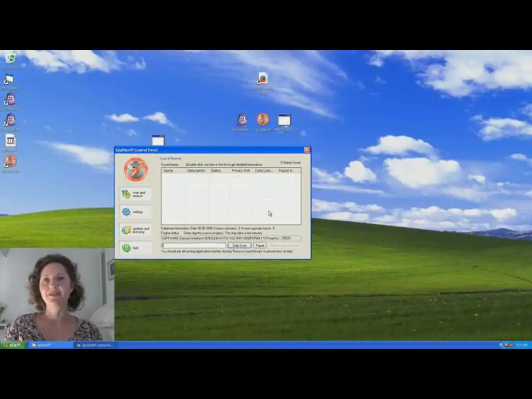
Task: Launch the SpySheriff shortcut in the left icon column
Action: tap(10, 162)
